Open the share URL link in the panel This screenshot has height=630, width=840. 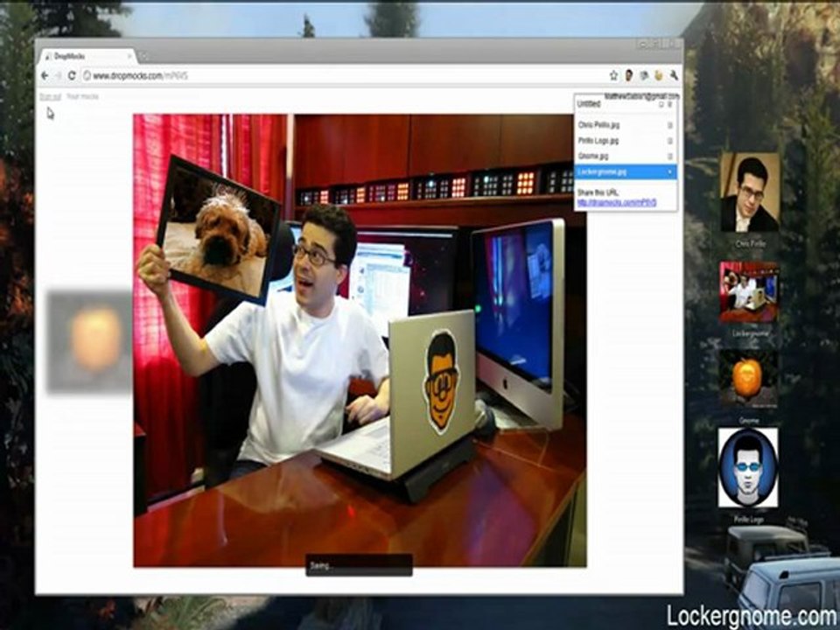pyautogui.click(x=617, y=202)
